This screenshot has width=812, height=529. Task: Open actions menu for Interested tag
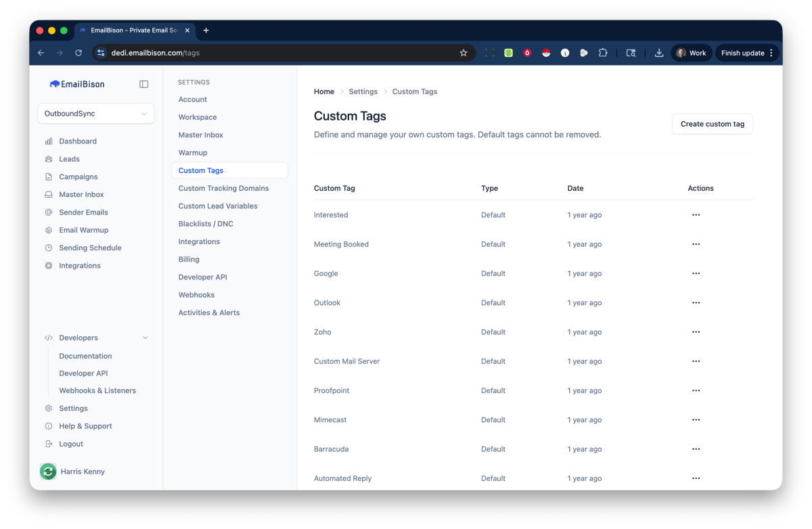(x=696, y=215)
